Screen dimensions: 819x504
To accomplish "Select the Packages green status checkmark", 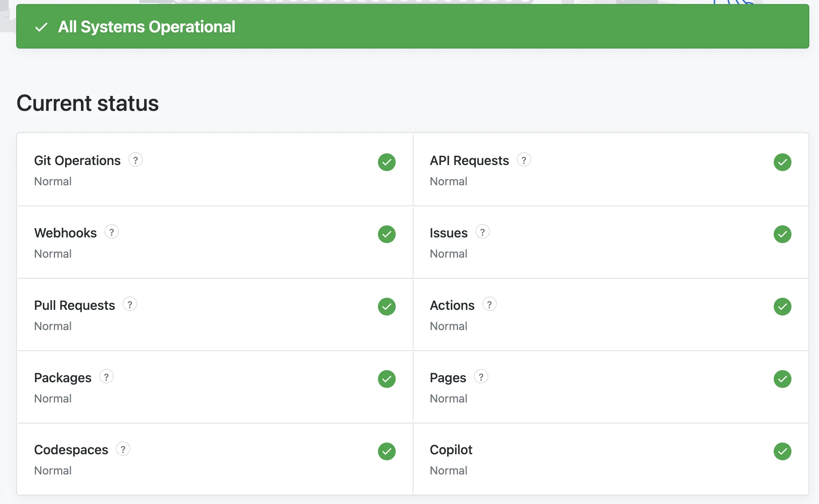I will click(387, 379).
